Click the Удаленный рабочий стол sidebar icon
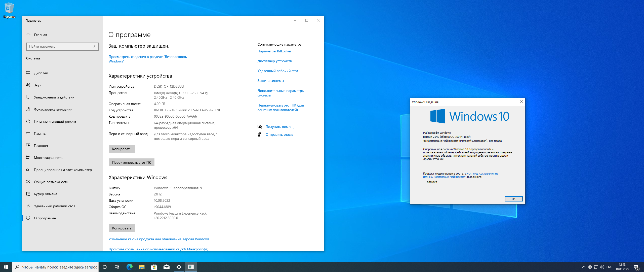The image size is (644, 272). 28,206
